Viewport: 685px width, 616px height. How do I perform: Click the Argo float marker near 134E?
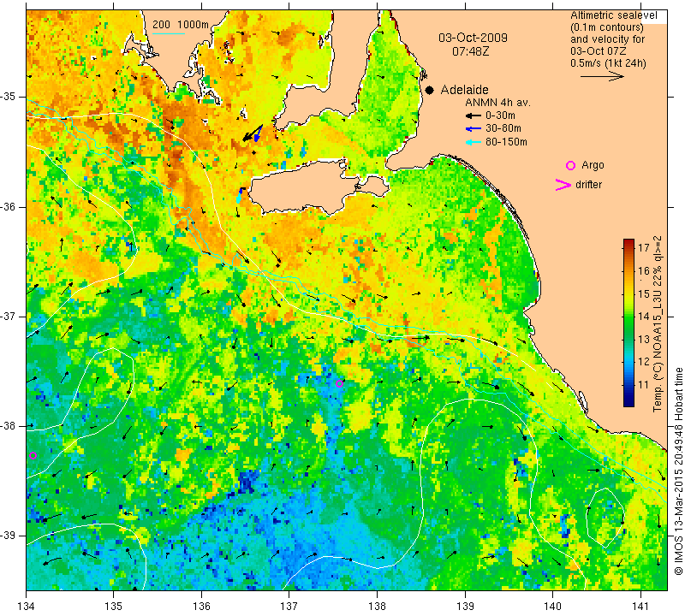[33, 455]
